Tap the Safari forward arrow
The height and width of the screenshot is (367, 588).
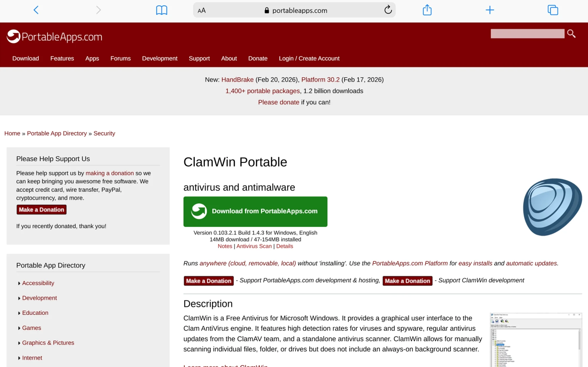coord(98,10)
